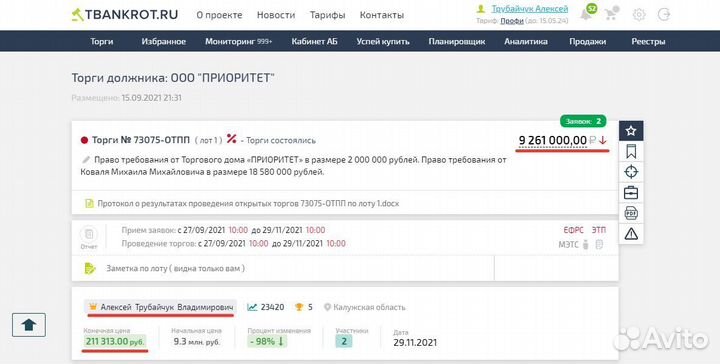Open the protocol docx file link
The width and height of the screenshot is (720, 364).
[248, 203]
